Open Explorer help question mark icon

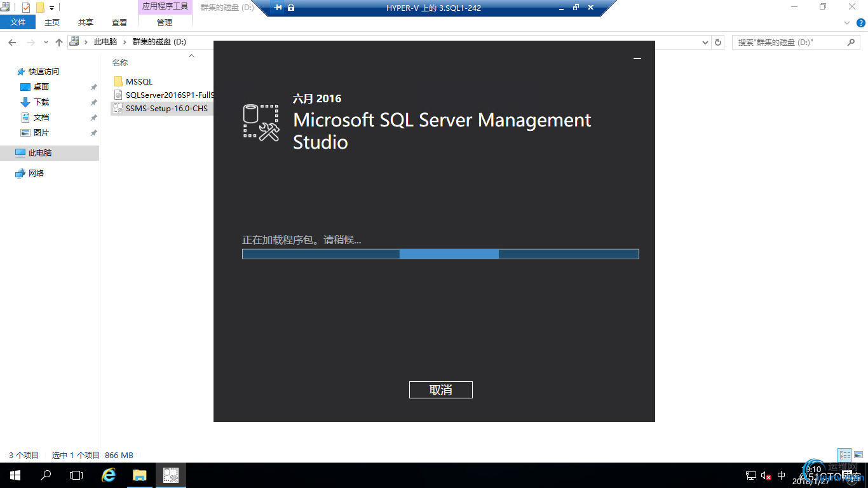click(860, 23)
